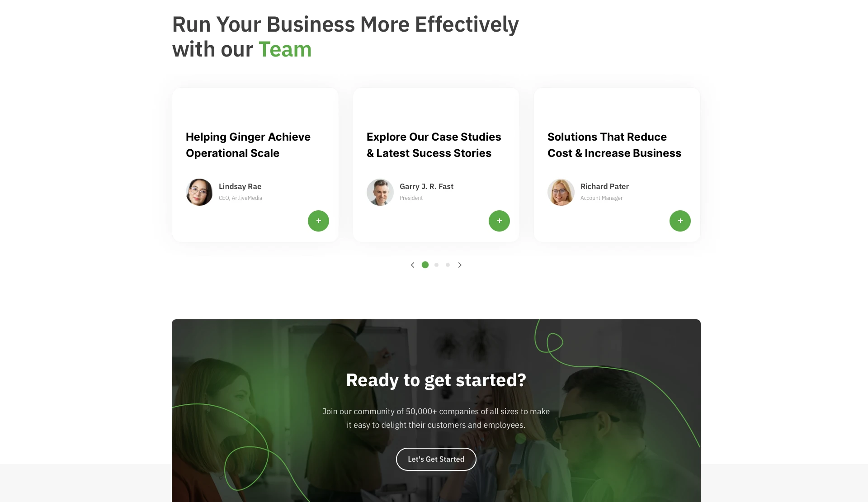Click the Lindsay Rae name text
Screen dimensions: 868x502
(x=240, y=186)
